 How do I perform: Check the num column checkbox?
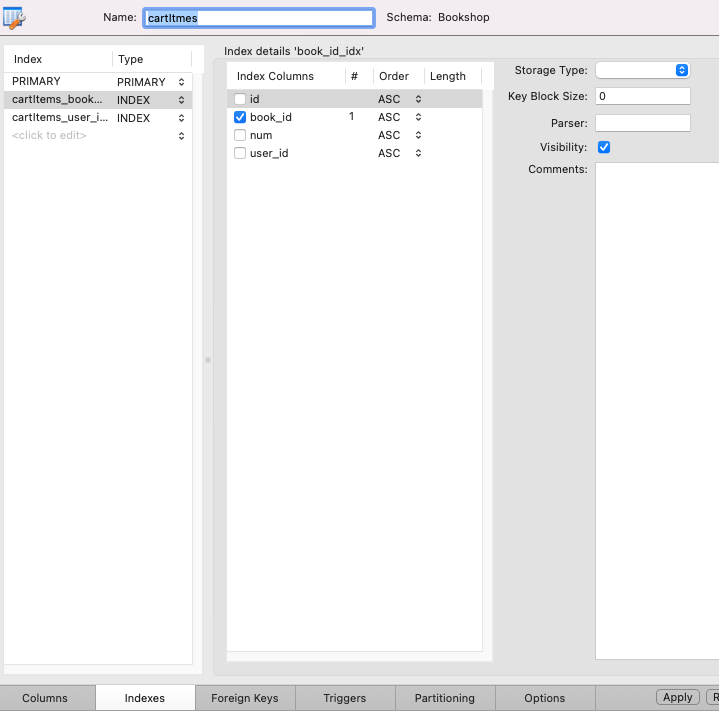[x=240, y=135]
